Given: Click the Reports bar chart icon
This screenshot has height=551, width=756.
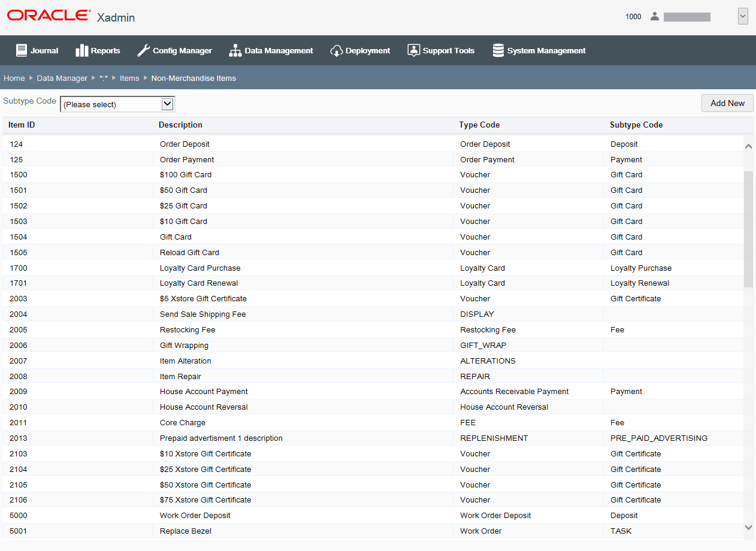Looking at the screenshot, I should point(82,50).
